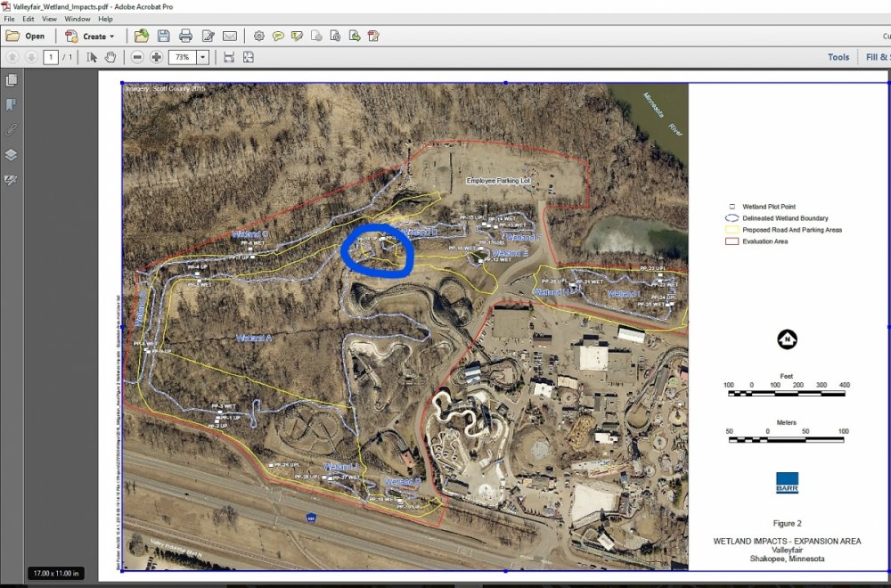Open the View menu

[50, 19]
